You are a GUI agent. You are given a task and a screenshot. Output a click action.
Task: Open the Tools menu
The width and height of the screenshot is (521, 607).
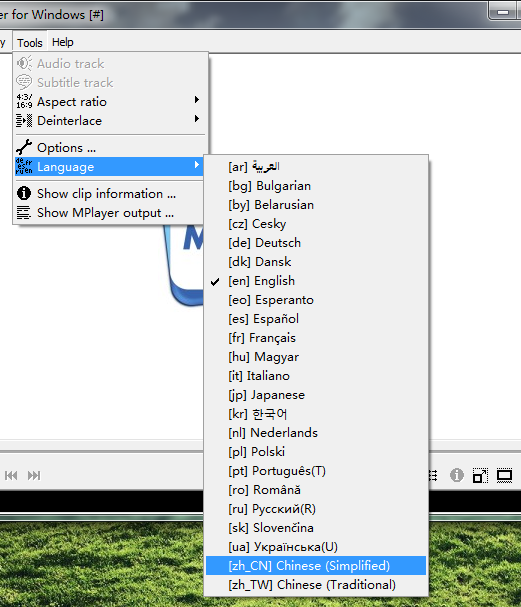coord(29,42)
